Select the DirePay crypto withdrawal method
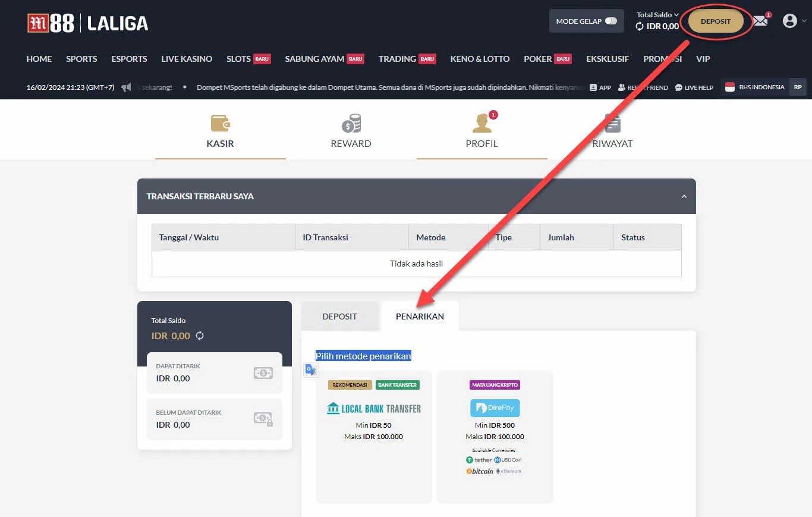The image size is (812, 517). coord(495,436)
